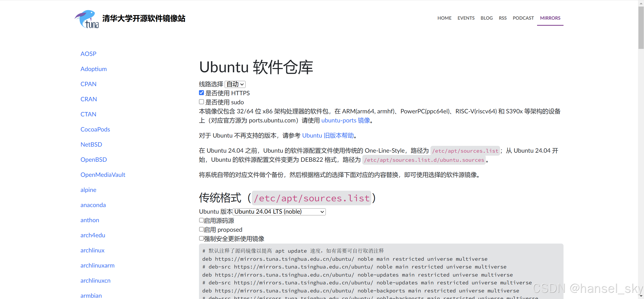The image size is (644, 299).
Task: Enable the source code repository checkbox
Action: pyautogui.click(x=202, y=220)
